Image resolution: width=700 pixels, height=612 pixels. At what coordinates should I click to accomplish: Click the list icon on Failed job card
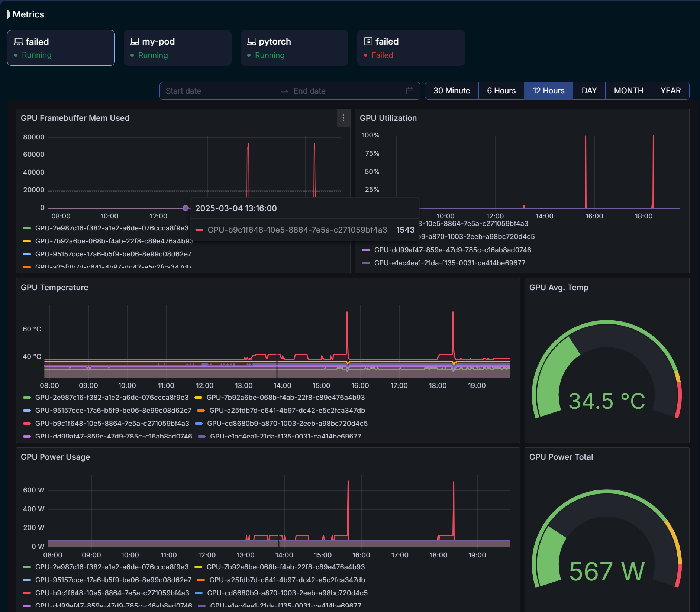pyautogui.click(x=368, y=42)
